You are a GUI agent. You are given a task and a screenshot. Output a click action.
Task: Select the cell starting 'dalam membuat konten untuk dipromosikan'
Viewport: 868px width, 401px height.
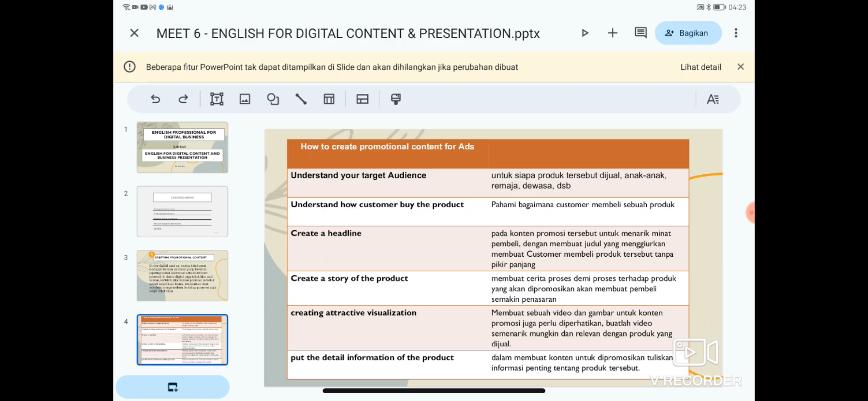589,365
